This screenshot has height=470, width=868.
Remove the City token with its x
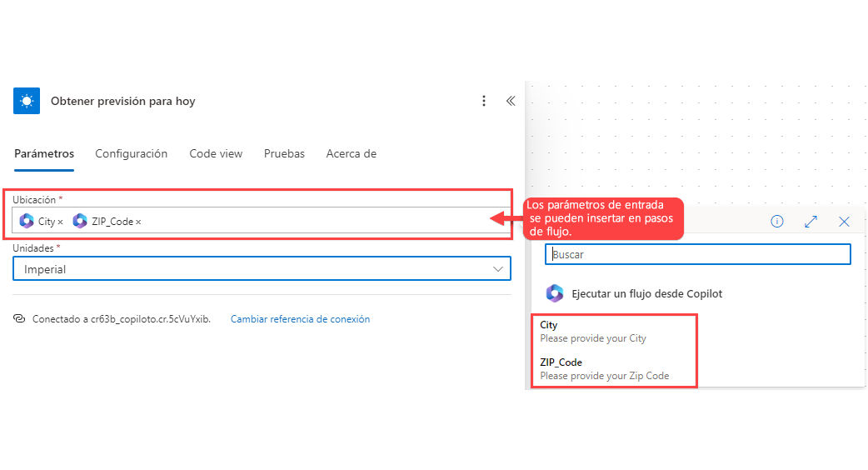click(60, 222)
